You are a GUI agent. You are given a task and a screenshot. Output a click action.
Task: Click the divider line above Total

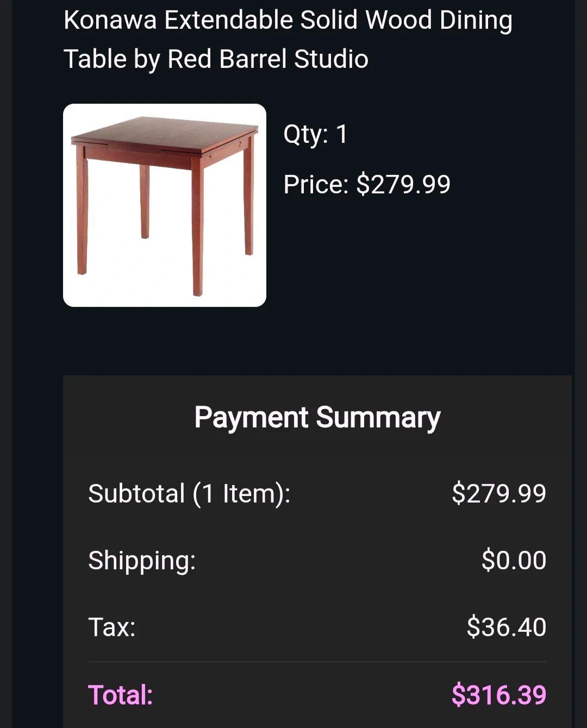point(317,662)
